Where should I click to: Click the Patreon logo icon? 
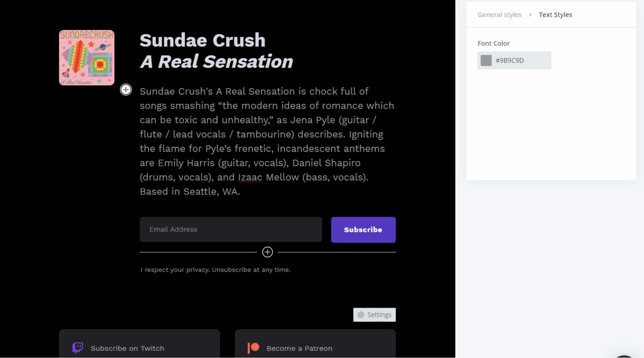point(253,348)
